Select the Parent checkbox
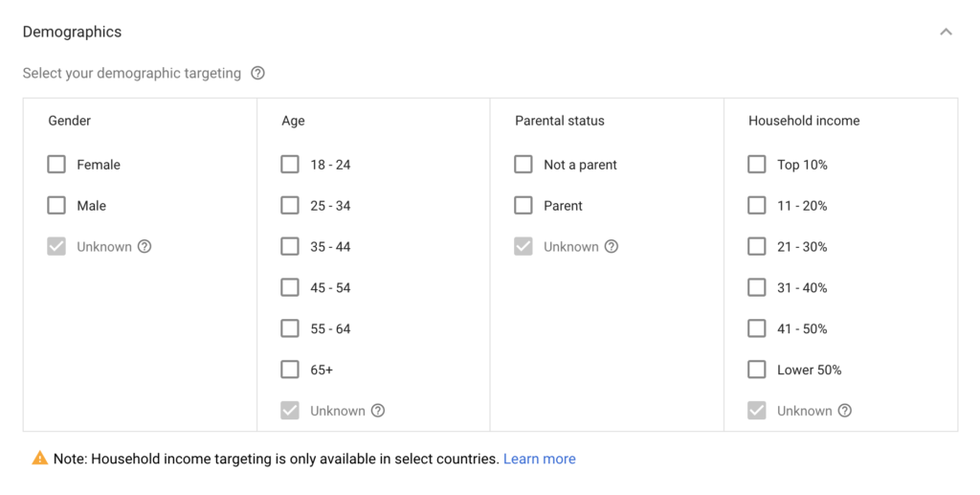 [x=523, y=206]
